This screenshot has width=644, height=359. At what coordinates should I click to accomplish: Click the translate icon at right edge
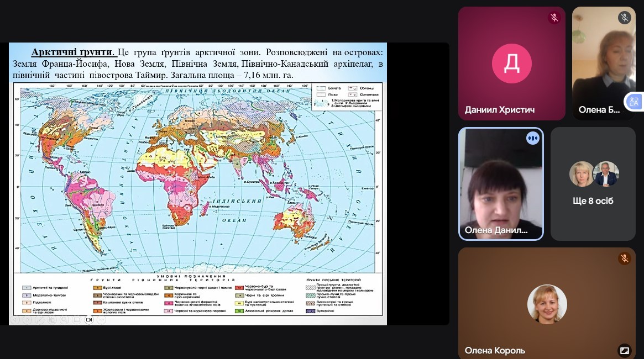click(633, 102)
